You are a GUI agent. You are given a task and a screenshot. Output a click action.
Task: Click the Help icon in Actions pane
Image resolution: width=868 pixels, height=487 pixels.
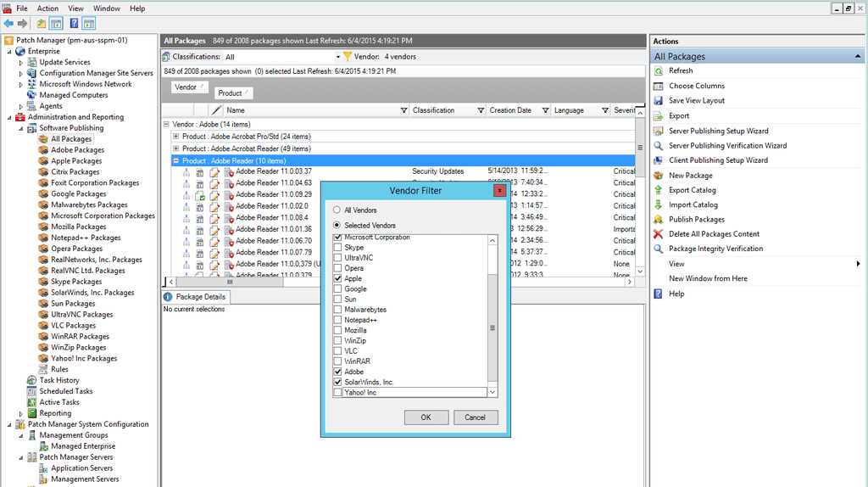(658, 294)
